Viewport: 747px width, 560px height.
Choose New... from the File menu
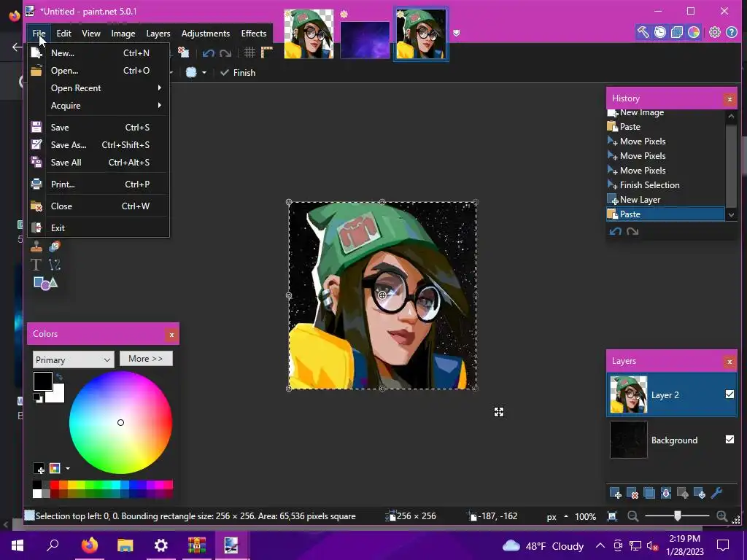(x=98, y=52)
